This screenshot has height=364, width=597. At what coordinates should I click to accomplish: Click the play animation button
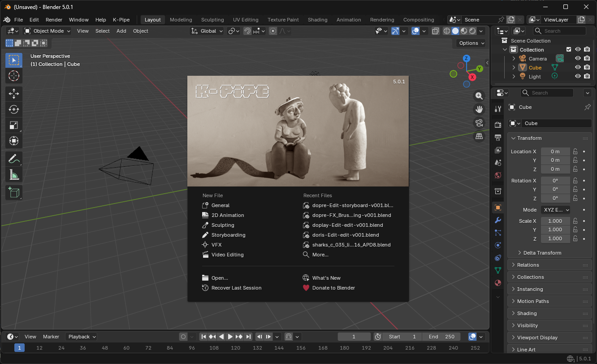(x=230, y=337)
